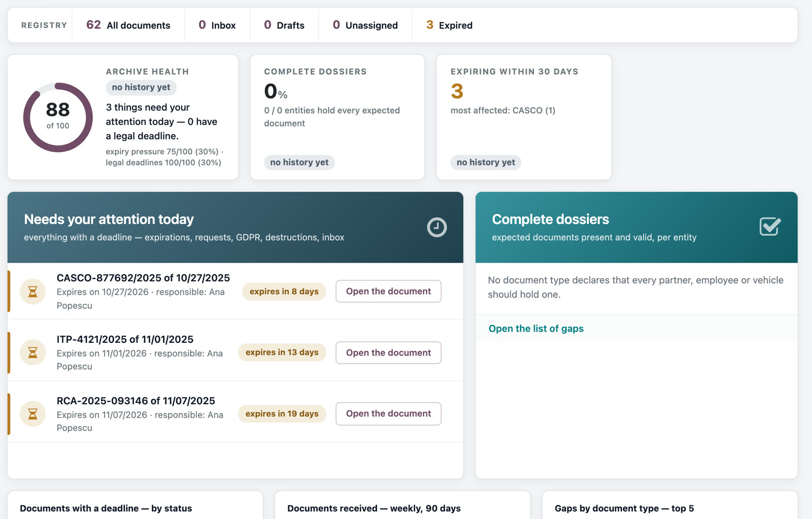Click the hourglass icon beside RCA-2025-093146
This screenshot has height=519, width=812.
pyautogui.click(x=32, y=414)
